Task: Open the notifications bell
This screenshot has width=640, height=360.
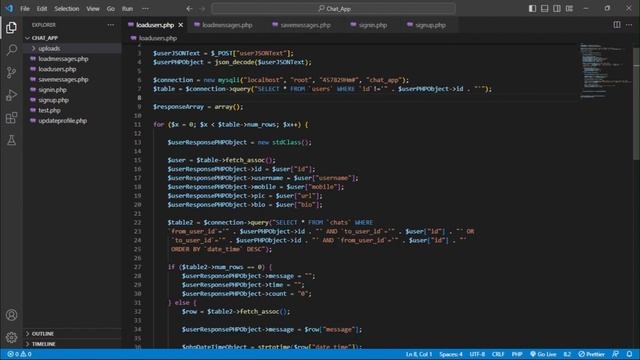Action: (629, 354)
